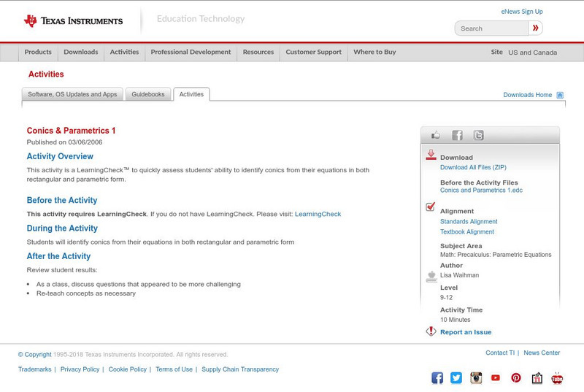The height and width of the screenshot is (392, 584).
Task: Open the Downloads menu
Action: point(81,52)
